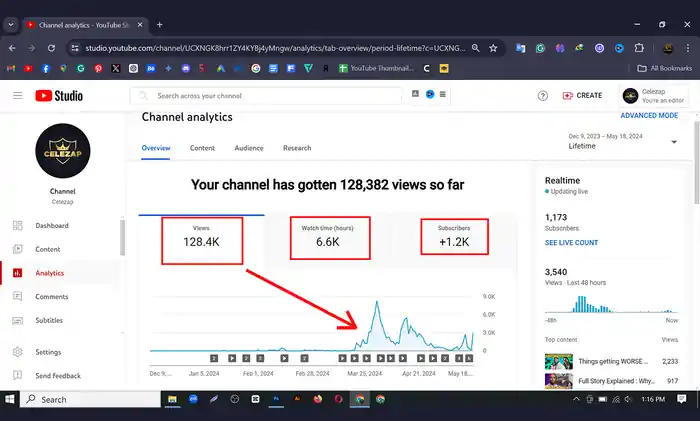Screen dimensions: 700x421
Task: Open the YouTube Thumbnail bookmark
Action: click(x=376, y=68)
